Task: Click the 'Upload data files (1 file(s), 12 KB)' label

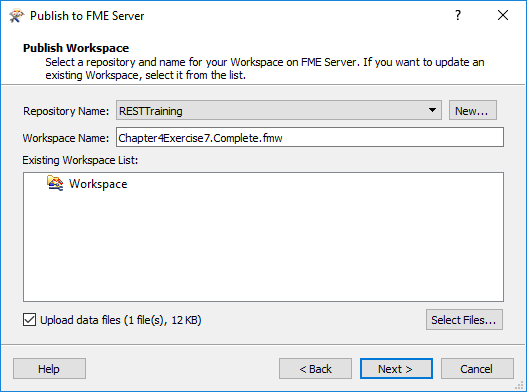Action: point(121,320)
